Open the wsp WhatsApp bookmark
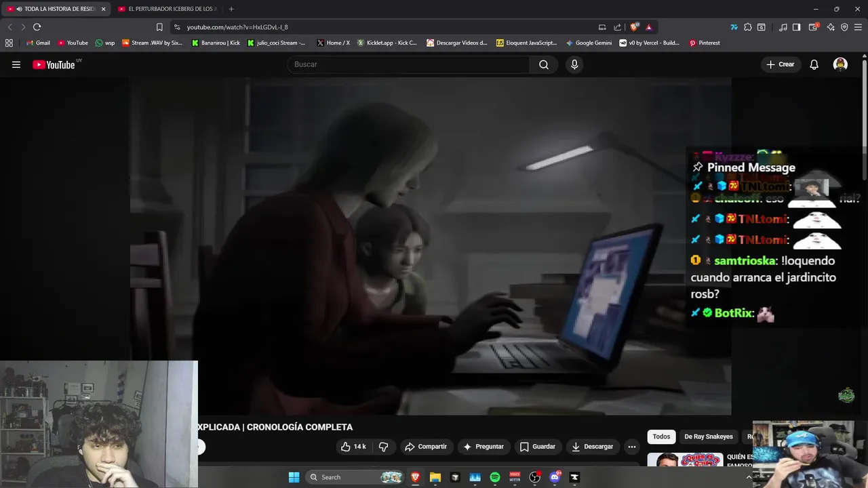The image size is (868, 488). click(105, 43)
